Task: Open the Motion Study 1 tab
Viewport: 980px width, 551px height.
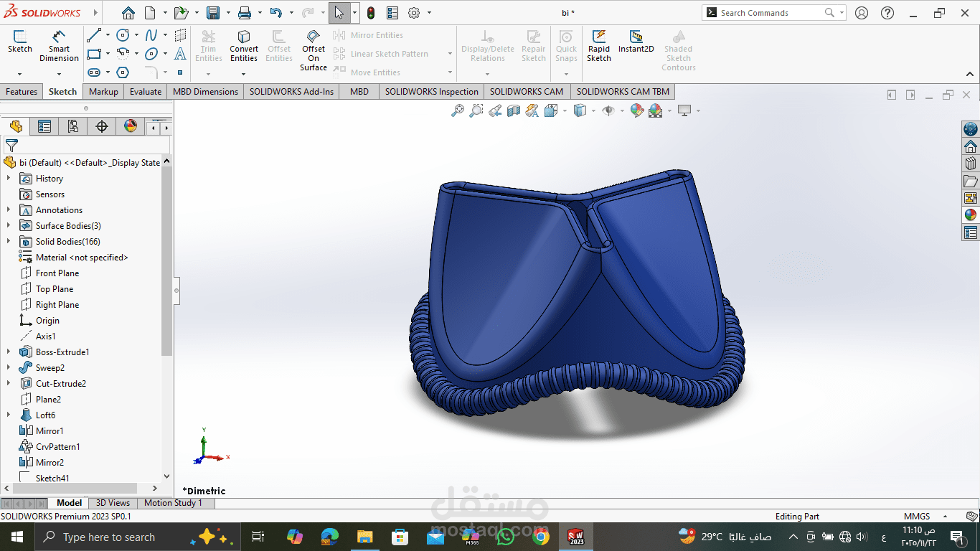Action: tap(174, 503)
